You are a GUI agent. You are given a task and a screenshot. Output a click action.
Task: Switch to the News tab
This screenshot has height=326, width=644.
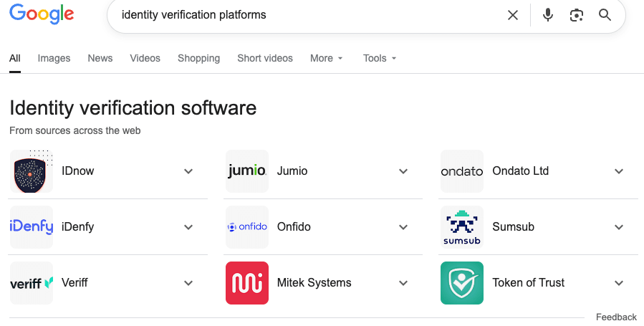100,58
